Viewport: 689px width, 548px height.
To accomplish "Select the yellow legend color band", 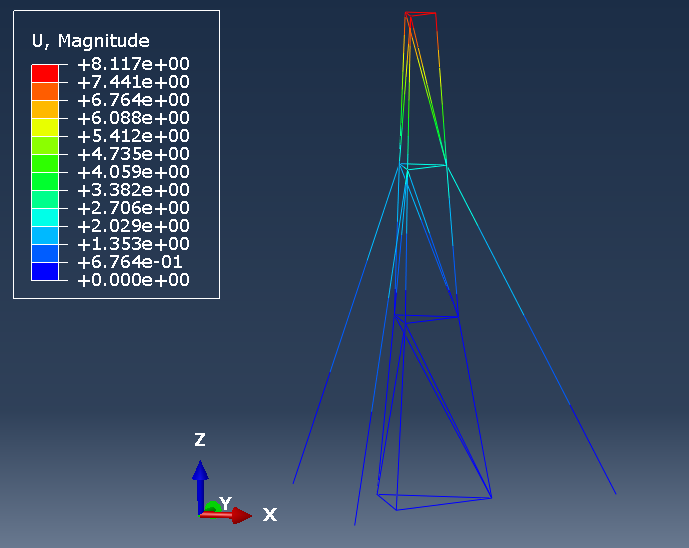I will tap(45, 127).
